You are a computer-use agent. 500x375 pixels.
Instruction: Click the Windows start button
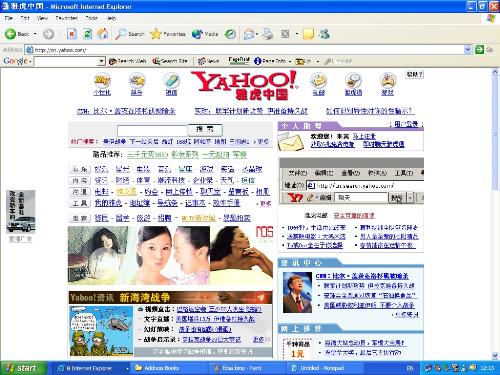pyautogui.click(x=22, y=368)
